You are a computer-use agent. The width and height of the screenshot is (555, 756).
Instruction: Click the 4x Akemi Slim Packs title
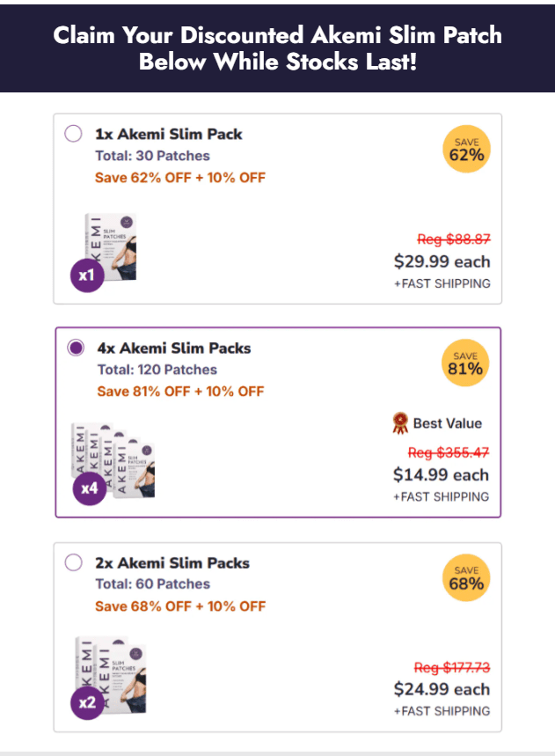174,349
